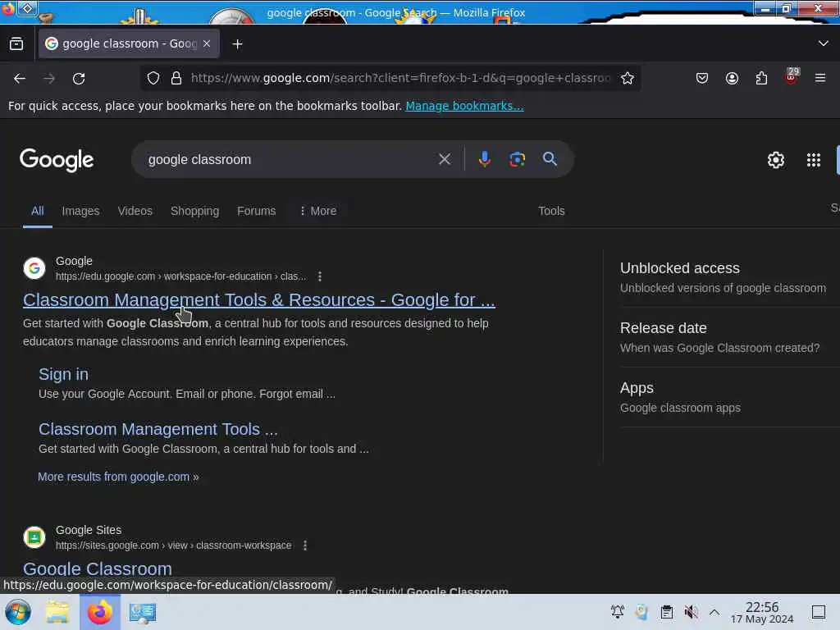Clear the search query with X

pyautogui.click(x=444, y=159)
